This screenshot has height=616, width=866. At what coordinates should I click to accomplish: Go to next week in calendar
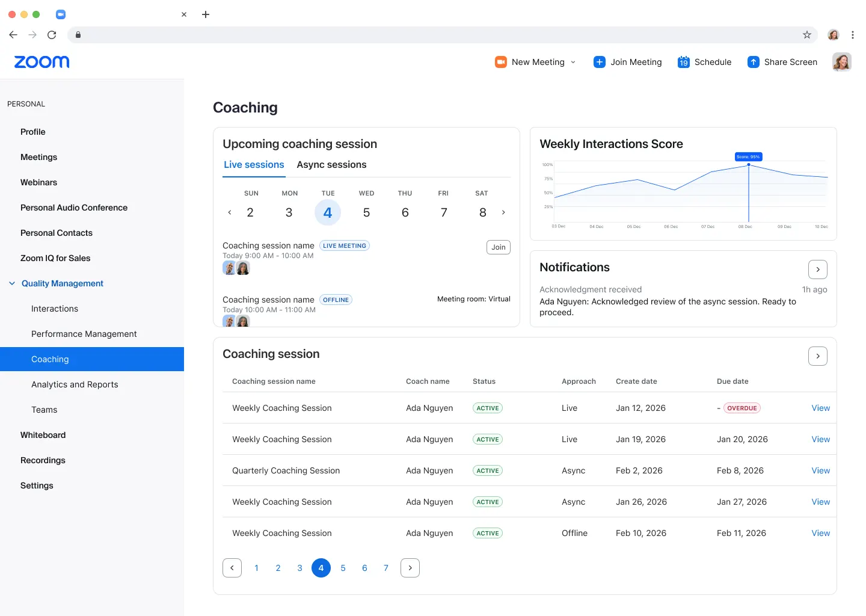point(503,212)
